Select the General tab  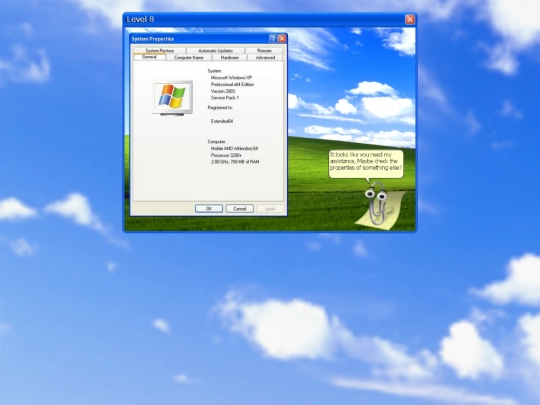(149, 57)
